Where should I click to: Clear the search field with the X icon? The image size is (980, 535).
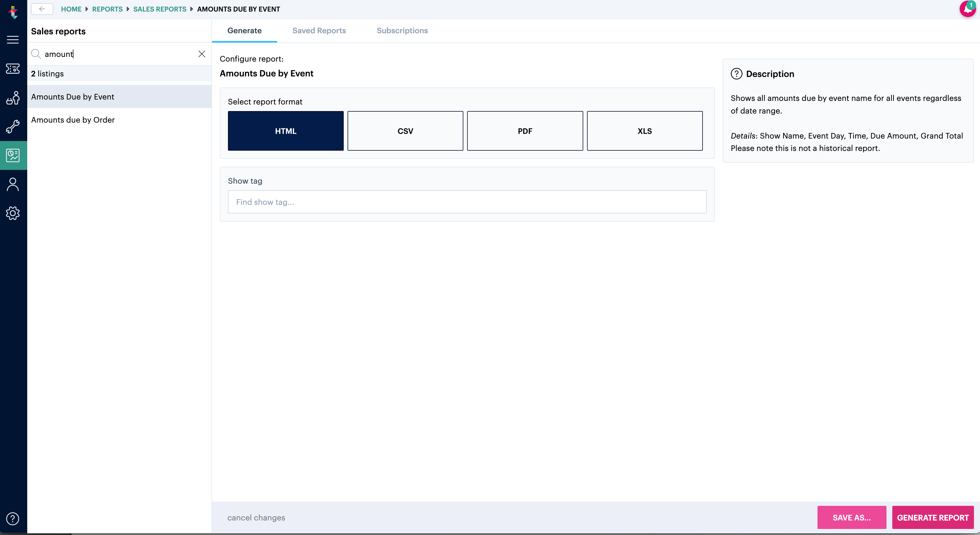pyautogui.click(x=202, y=54)
